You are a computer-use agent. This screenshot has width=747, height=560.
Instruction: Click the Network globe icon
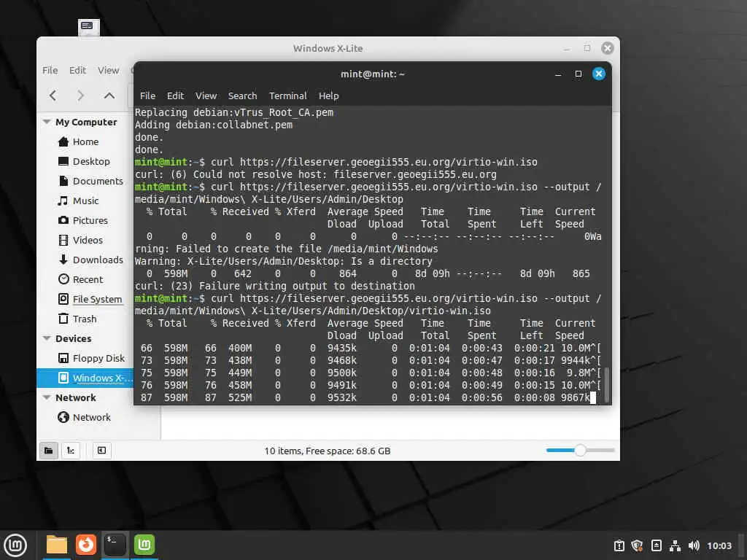63,418
